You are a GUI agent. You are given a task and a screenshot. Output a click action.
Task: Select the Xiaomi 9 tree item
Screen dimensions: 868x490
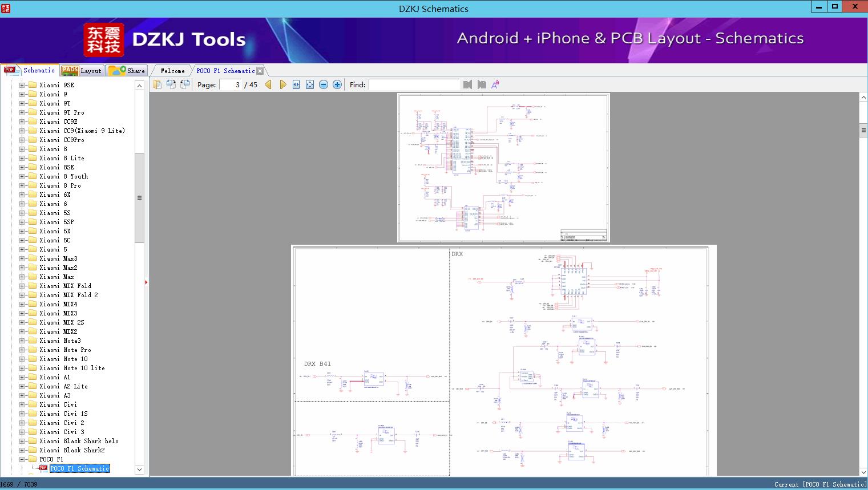(53, 94)
